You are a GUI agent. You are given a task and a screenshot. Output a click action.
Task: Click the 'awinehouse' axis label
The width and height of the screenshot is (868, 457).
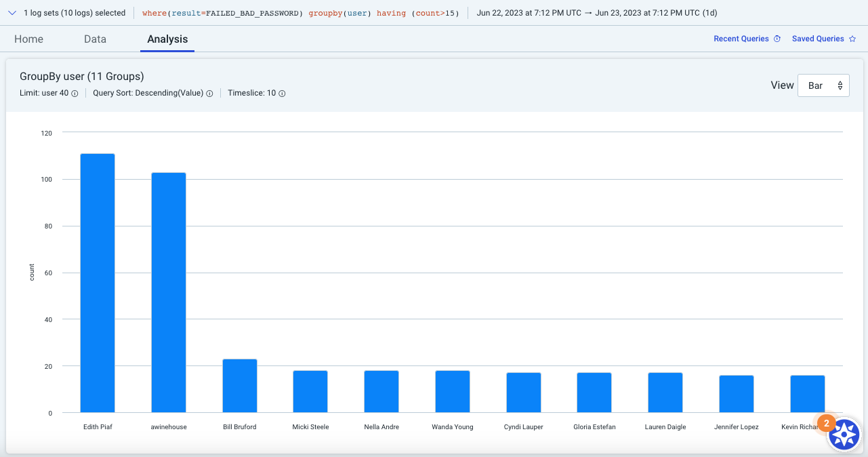pyautogui.click(x=169, y=427)
